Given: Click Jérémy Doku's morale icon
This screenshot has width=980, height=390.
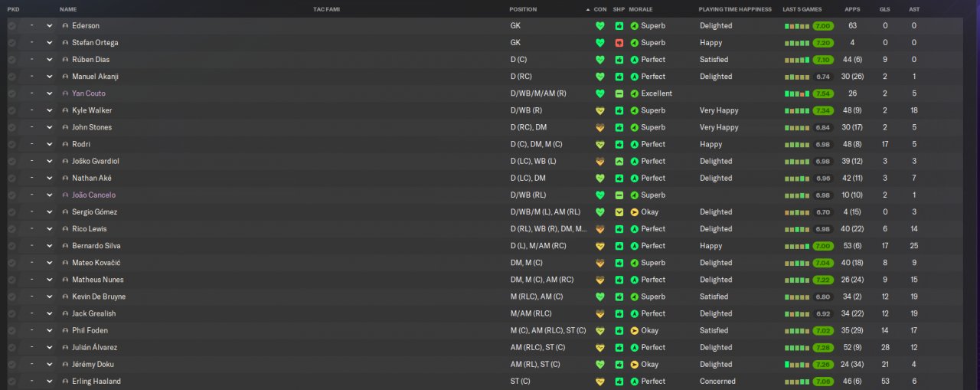Looking at the screenshot, I should (634, 364).
